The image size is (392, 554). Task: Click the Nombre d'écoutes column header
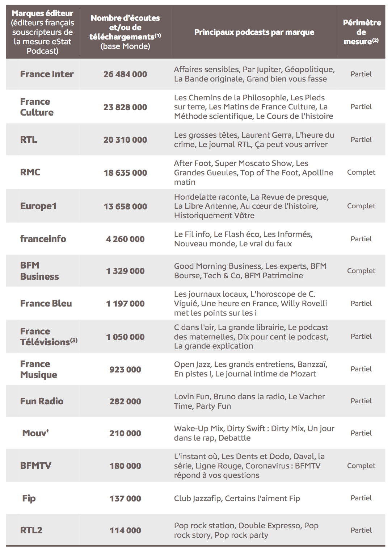[125, 32]
